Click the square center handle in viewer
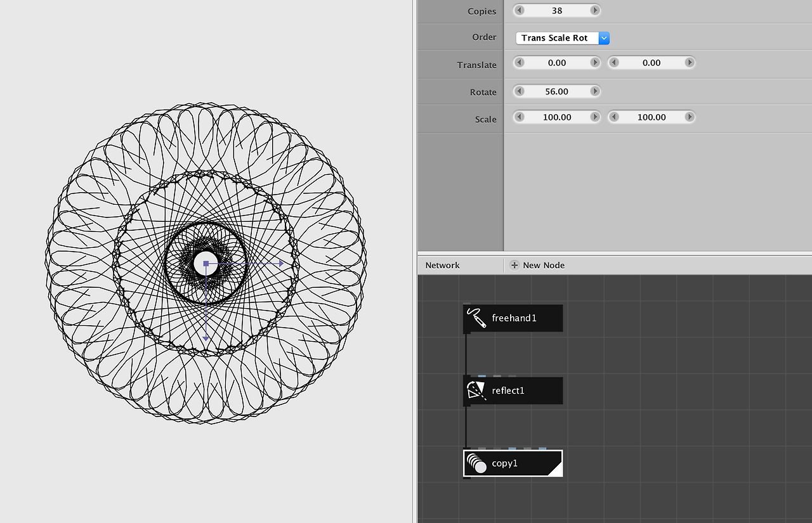Viewport: 812px width, 523px height. click(206, 263)
